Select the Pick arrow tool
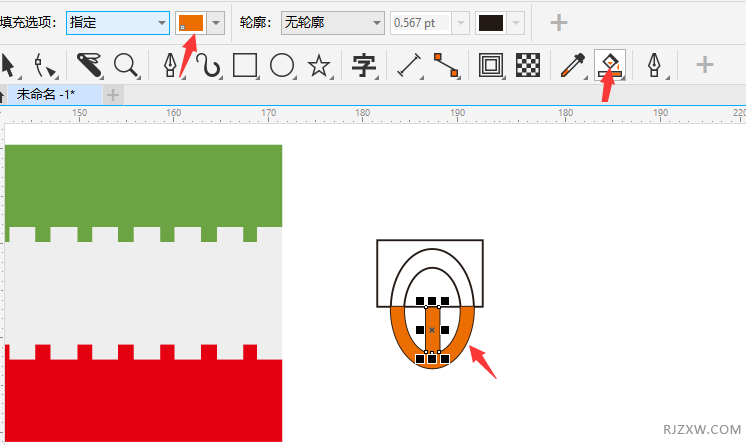 (x=8, y=65)
